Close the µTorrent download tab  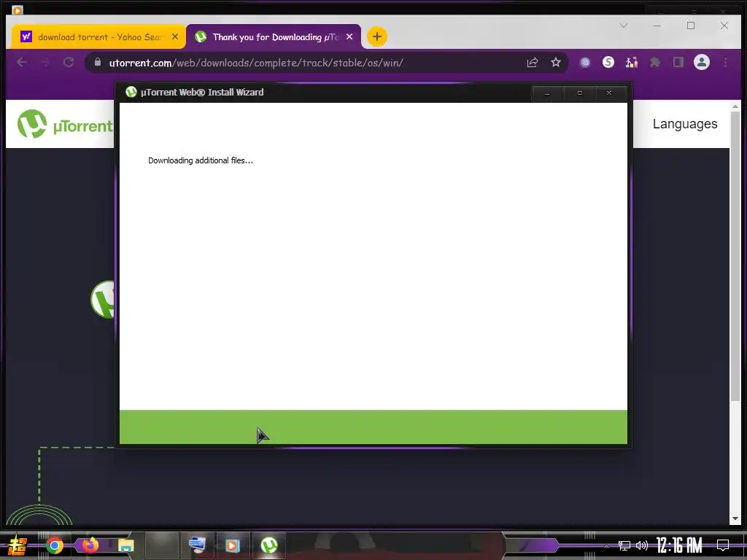pyautogui.click(x=349, y=36)
